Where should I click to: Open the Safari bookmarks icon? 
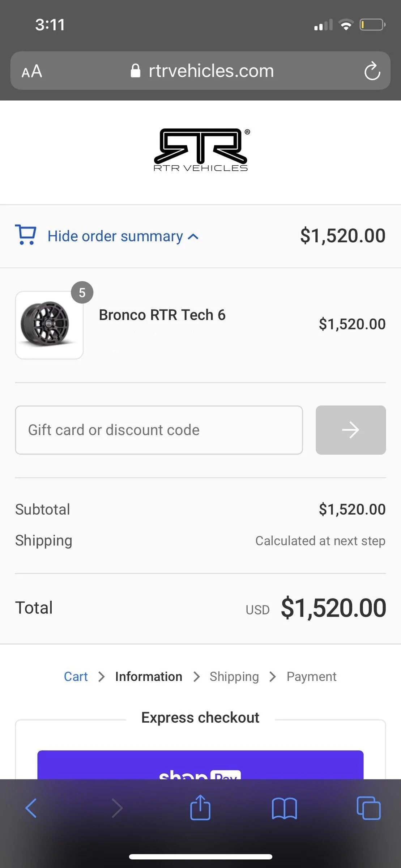tap(284, 808)
